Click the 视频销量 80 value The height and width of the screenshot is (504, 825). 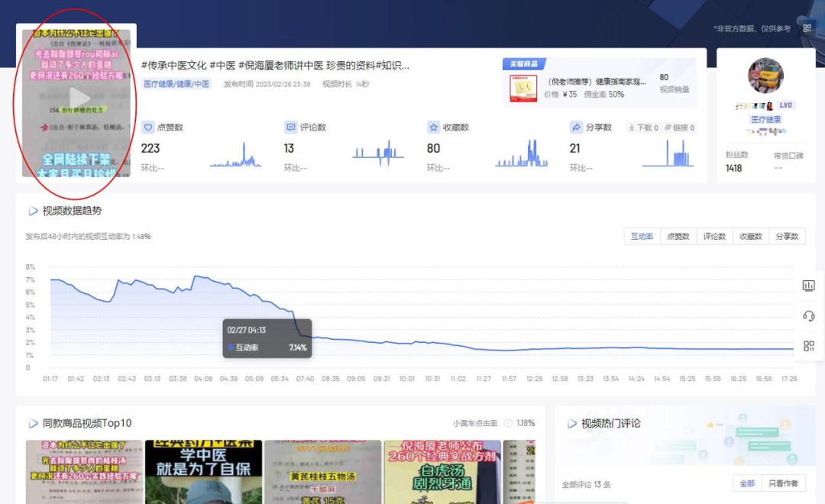[x=664, y=77]
